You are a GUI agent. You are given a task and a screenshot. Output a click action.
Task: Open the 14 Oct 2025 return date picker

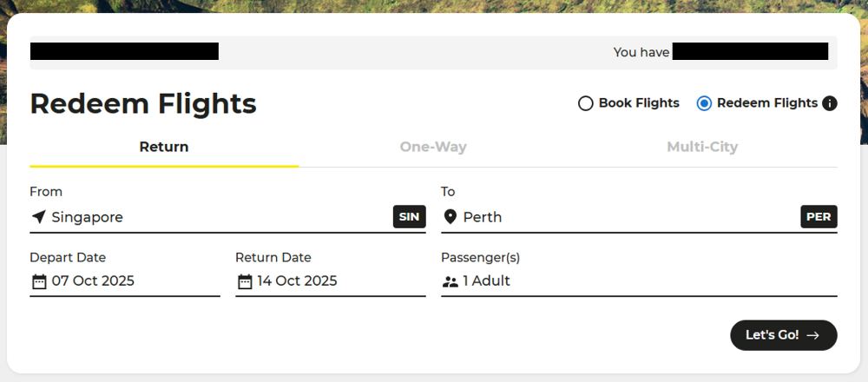297,281
